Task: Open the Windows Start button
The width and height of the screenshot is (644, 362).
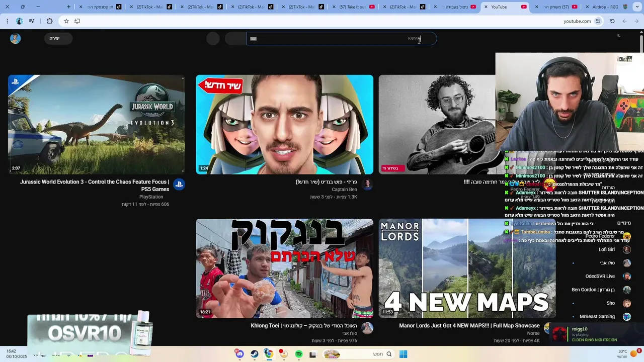Action: point(403,354)
